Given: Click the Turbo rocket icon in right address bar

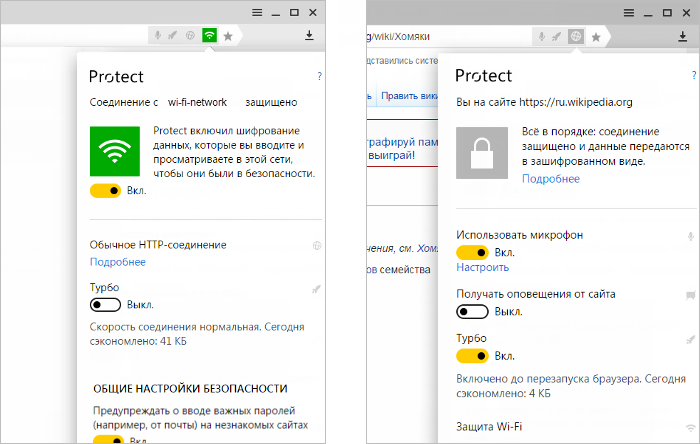Looking at the screenshot, I should click(x=556, y=37).
